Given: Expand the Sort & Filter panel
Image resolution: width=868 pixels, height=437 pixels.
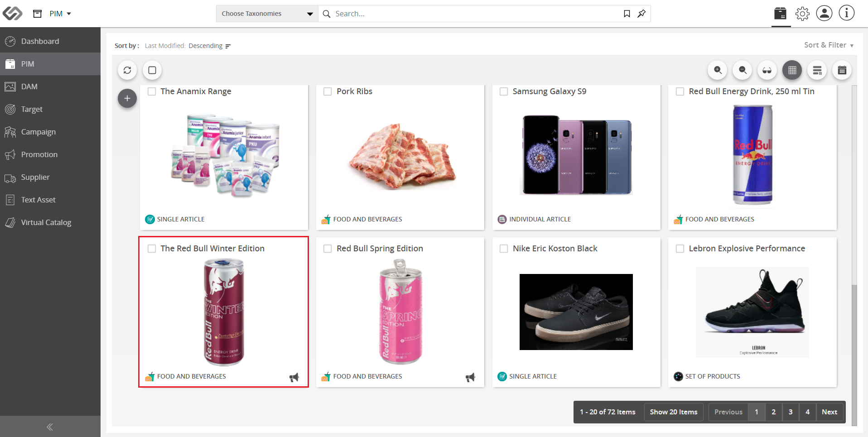Looking at the screenshot, I should pyautogui.click(x=829, y=45).
